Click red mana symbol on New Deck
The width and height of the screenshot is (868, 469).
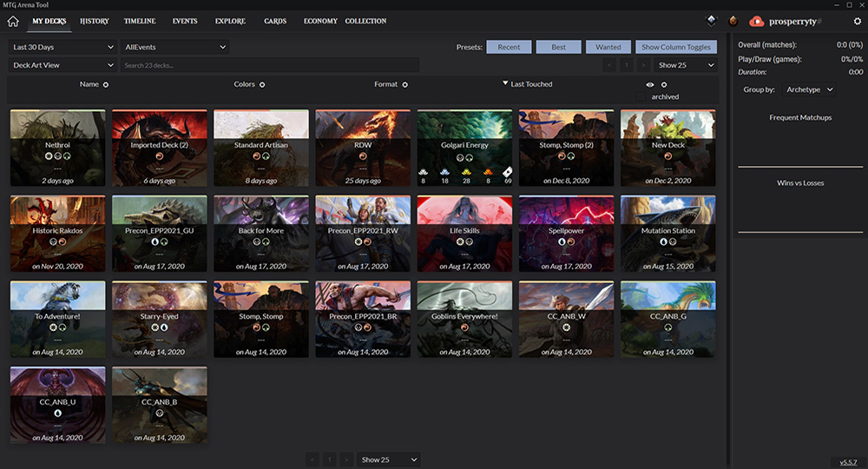pyautogui.click(x=668, y=156)
